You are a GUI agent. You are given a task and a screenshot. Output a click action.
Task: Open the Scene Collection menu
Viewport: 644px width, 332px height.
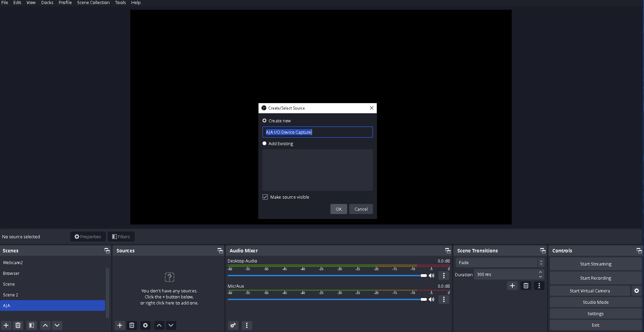93,3
